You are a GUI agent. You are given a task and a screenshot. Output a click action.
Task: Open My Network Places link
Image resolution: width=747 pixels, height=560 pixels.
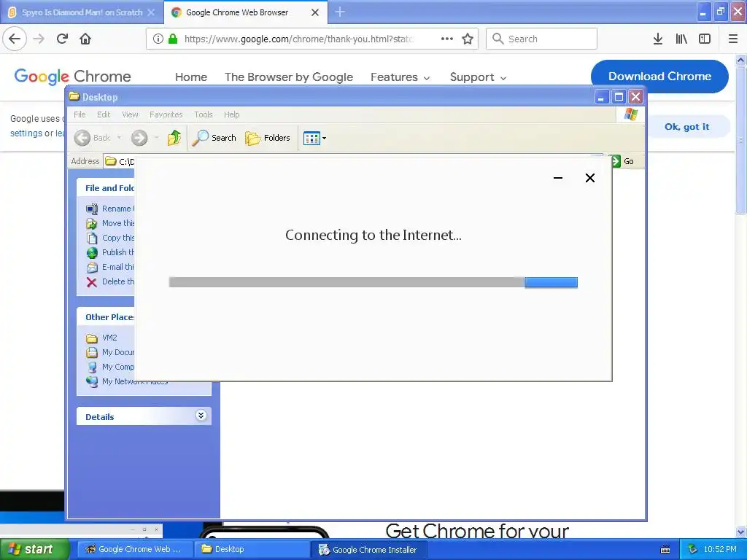[x=127, y=381]
